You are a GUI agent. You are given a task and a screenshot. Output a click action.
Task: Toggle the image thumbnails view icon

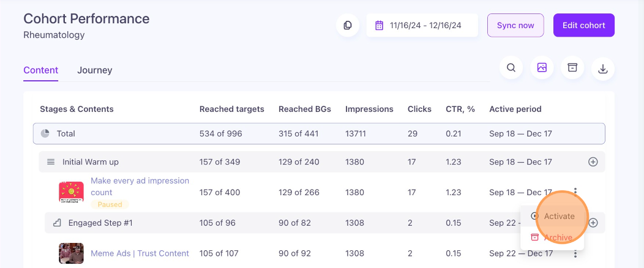click(542, 68)
